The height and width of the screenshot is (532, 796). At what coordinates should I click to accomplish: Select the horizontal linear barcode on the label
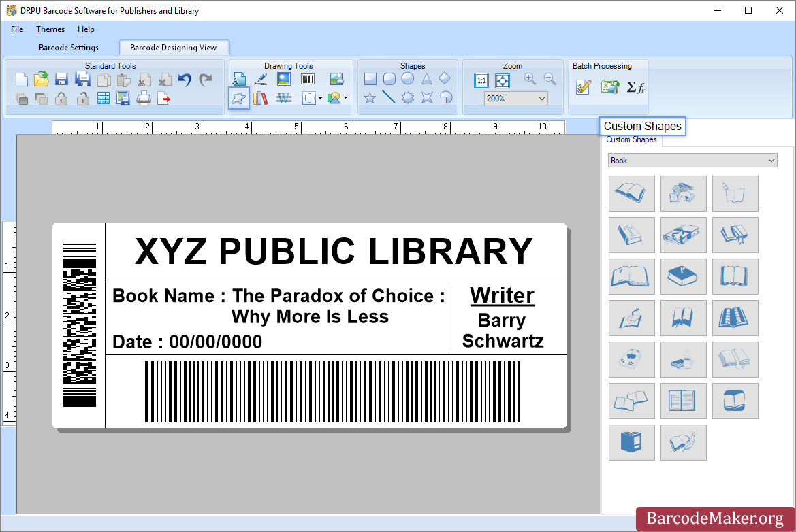point(332,392)
